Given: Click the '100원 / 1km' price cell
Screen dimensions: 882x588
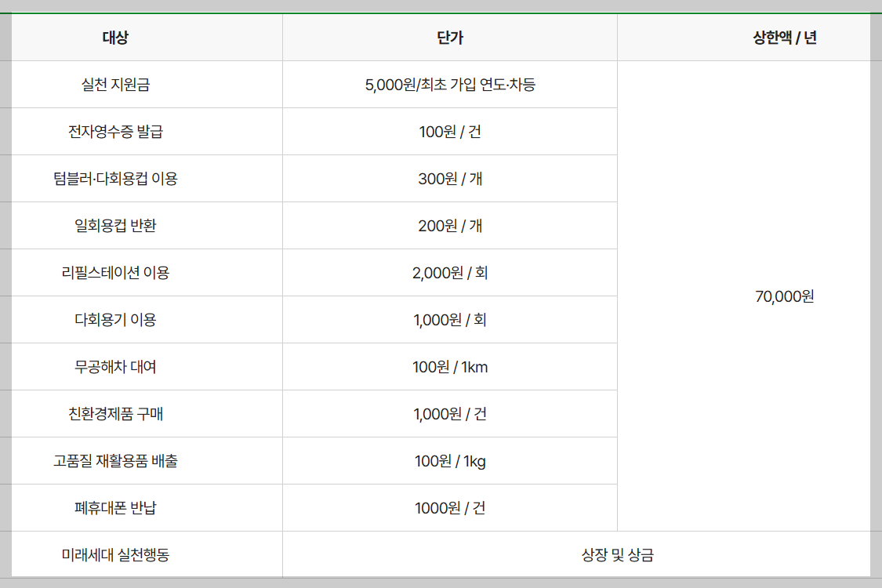Looking at the screenshot, I should [450, 367].
